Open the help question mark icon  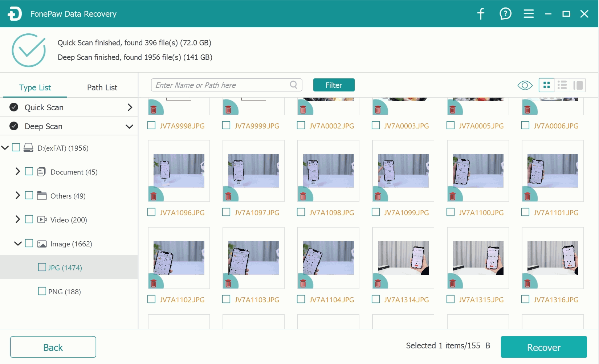[x=505, y=14]
